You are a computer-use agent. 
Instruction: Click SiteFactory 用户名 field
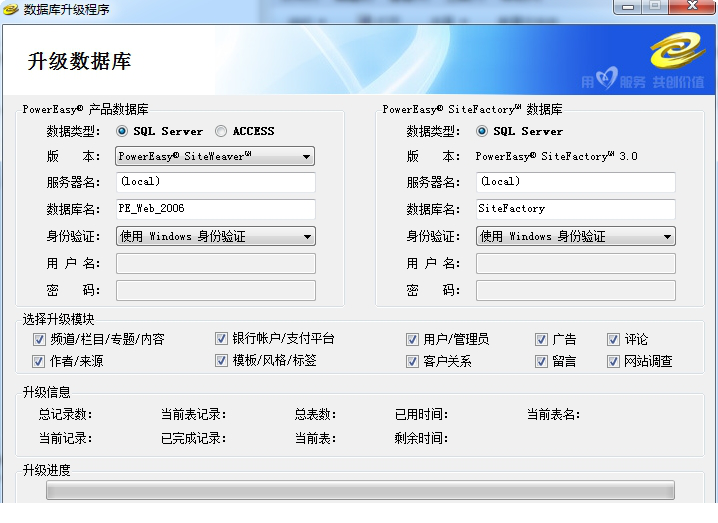point(576,263)
